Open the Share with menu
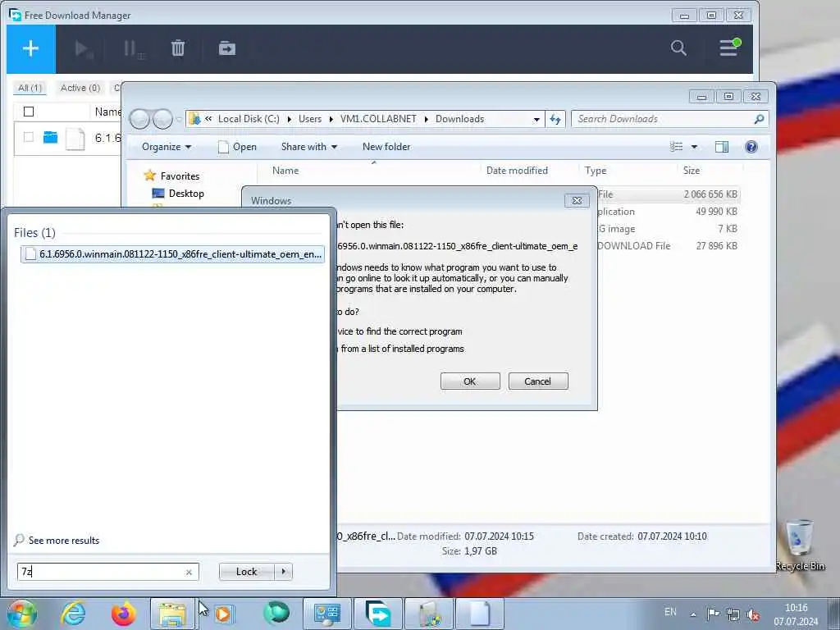Screen dimensions: 840x630 point(309,147)
